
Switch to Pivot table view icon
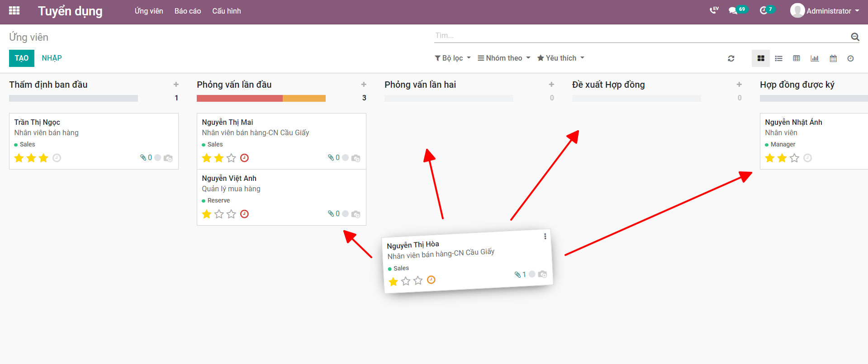(x=797, y=58)
